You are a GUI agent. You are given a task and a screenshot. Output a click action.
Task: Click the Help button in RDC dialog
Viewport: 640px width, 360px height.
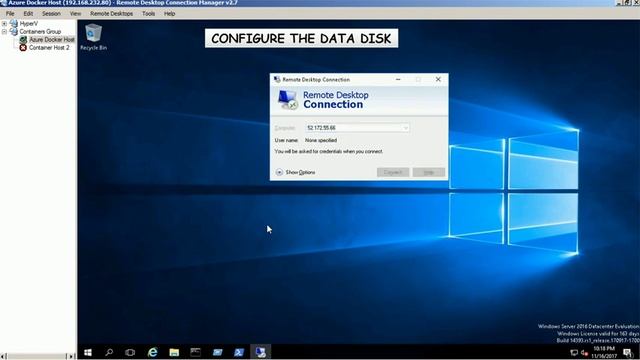[x=429, y=172]
